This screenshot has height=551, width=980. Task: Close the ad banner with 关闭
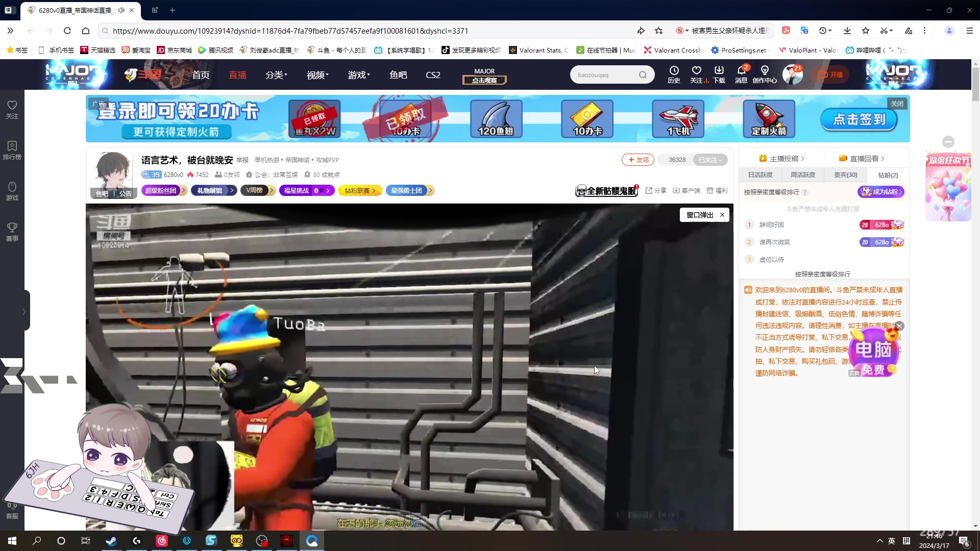[x=897, y=104]
